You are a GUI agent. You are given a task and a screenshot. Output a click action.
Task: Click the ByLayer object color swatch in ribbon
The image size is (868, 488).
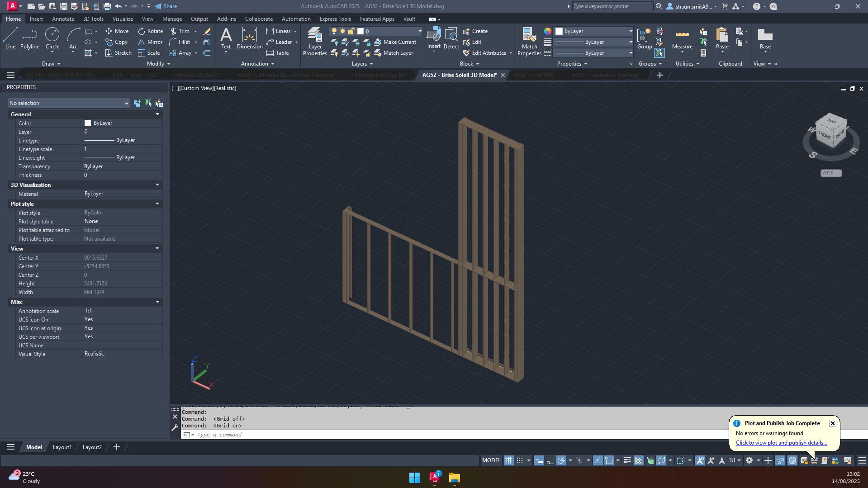[x=559, y=31]
